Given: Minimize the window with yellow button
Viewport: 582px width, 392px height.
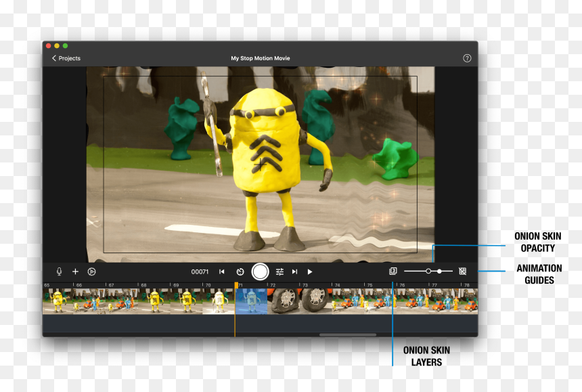Looking at the screenshot, I should pos(57,45).
